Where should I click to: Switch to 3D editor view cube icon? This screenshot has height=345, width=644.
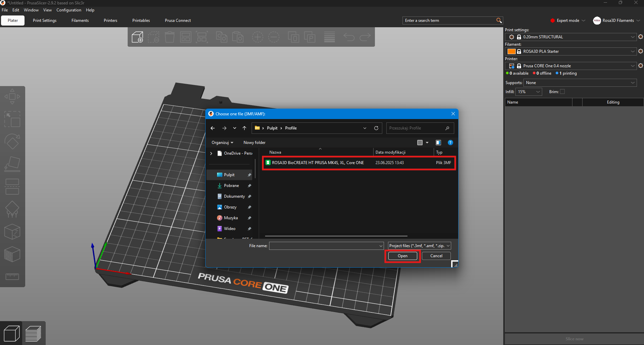[x=11, y=334]
